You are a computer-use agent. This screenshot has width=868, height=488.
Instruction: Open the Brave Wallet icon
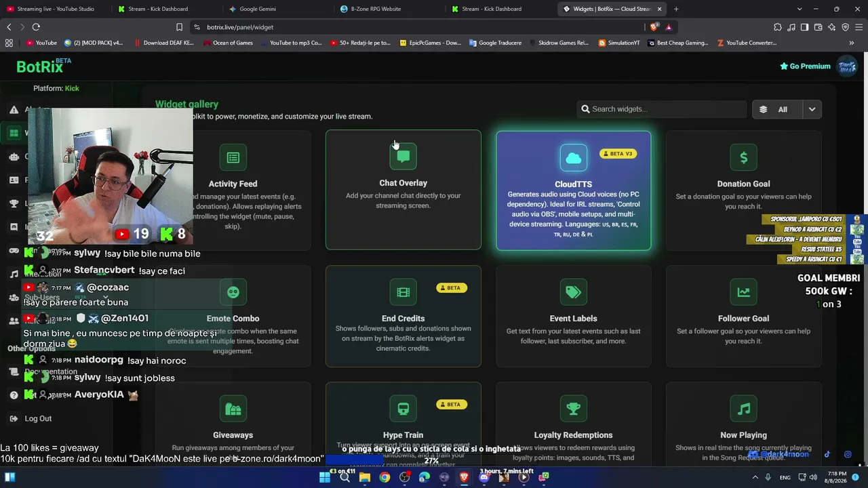coord(818,27)
